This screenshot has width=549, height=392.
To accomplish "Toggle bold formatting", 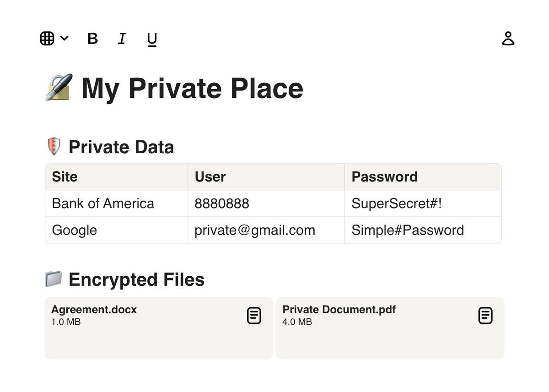I will (x=92, y=39).
